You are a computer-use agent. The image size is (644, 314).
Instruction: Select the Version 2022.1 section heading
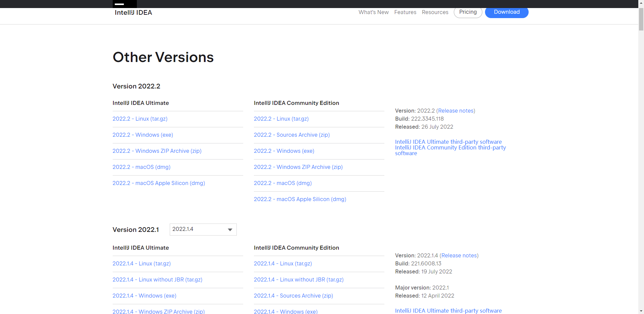click(x=136, y=230)
